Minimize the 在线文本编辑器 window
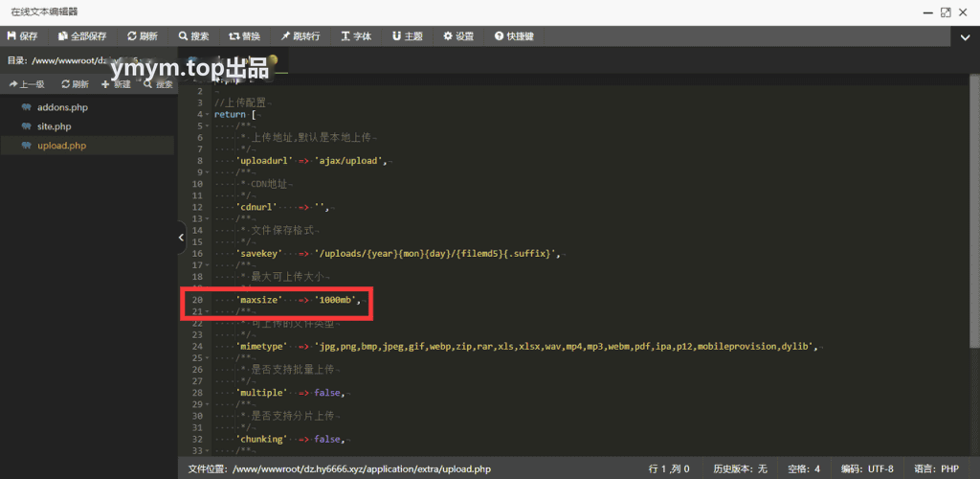Screen dimensions: 980x479 point(928,11)
